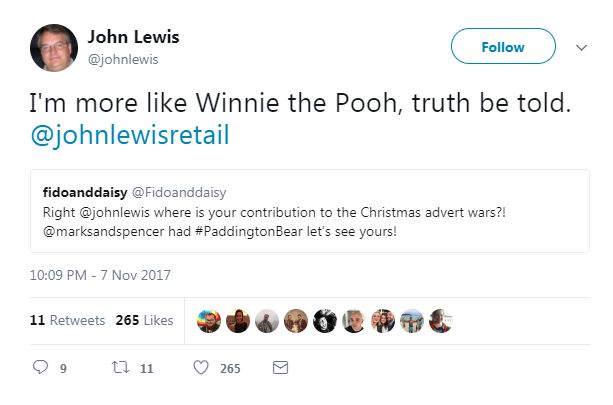This screenshot has width=613, height=405.
Task: Open the John Lewis display name
Action: tap(133, 37)
